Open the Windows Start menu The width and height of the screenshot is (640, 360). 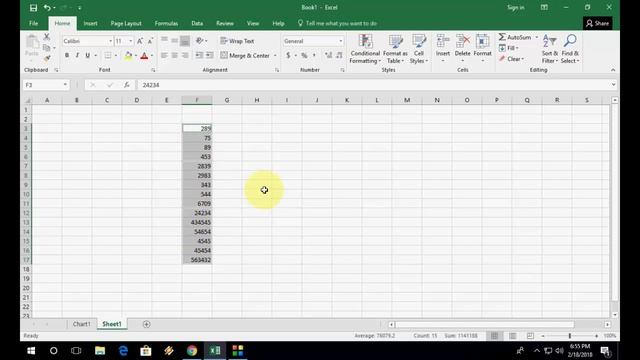[31, 351]
